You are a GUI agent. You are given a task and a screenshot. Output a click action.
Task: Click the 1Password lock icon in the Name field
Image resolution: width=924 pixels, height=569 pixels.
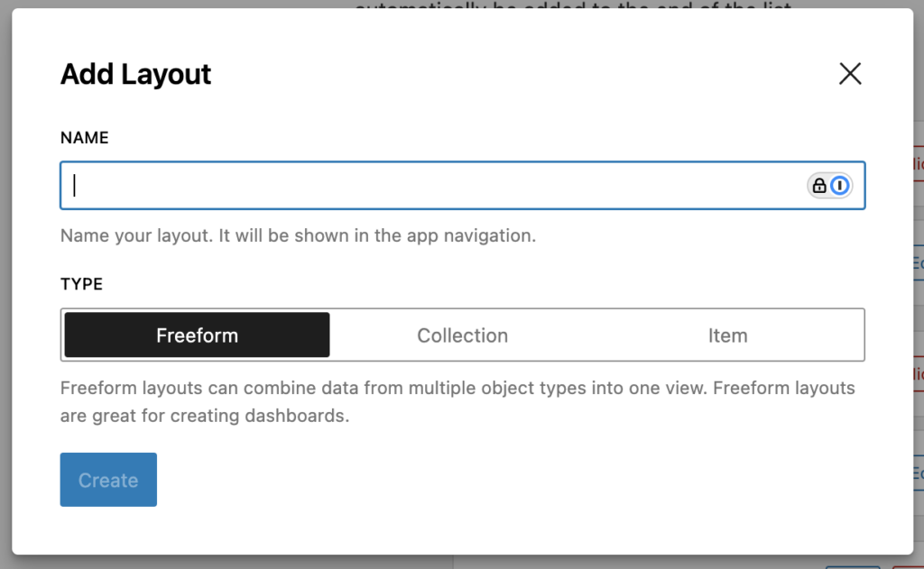coord(818,185)
